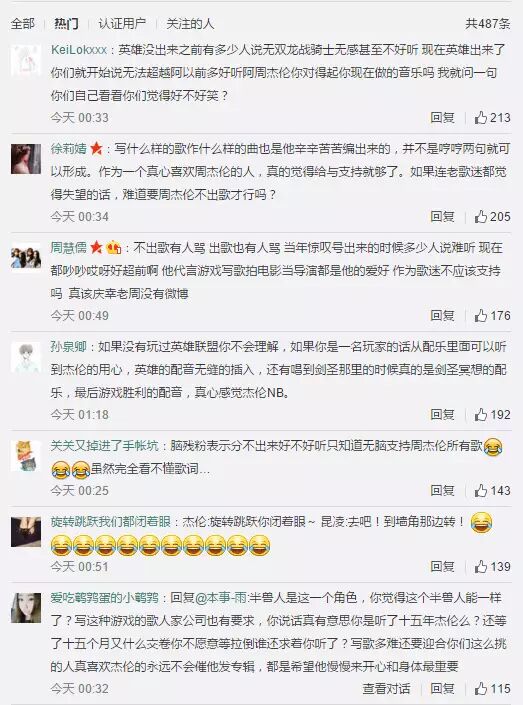Open 查看对话 on the last comment
This screenshot has width=523, height=705.
coord(386,688)
